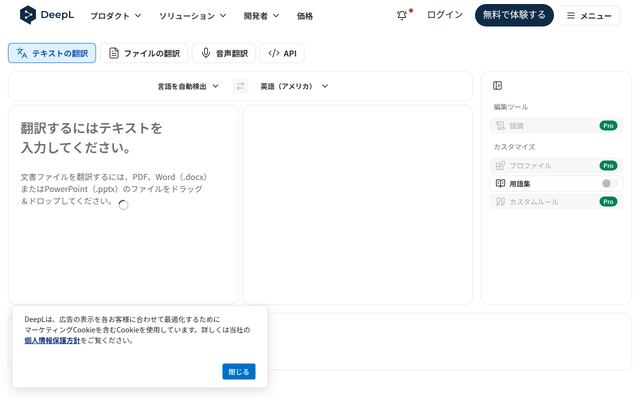This screenshot has height=400, width=640.
Task: Collapse the sidebar panel icon
Action: 497,86
